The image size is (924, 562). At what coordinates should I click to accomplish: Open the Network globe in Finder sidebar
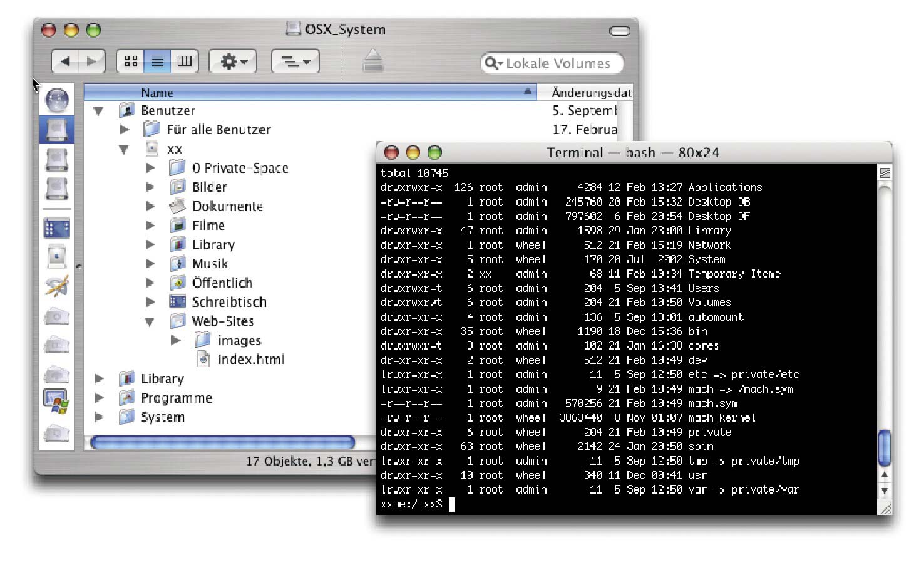[57, 100]
